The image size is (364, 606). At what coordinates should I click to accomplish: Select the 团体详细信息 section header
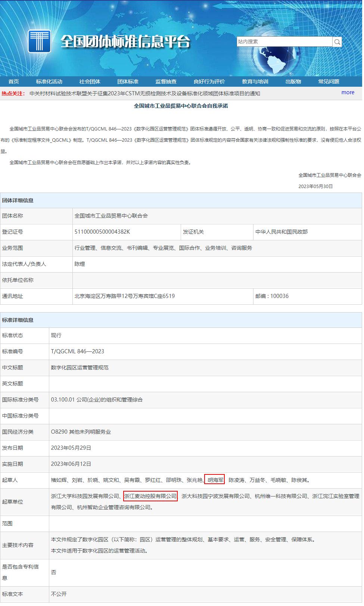click(181, 200)
